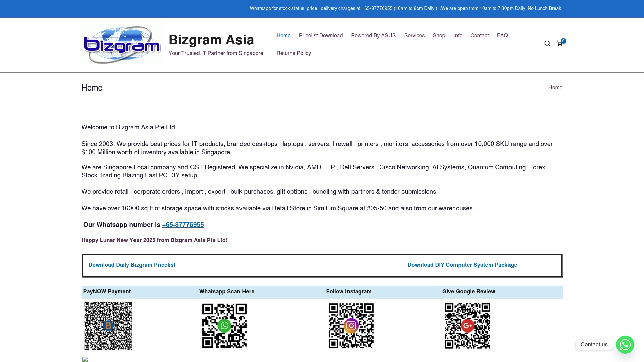The width and height of the screenshot is (644, 362).
Task: Go to the Home menu item
Action: point(283,35)
